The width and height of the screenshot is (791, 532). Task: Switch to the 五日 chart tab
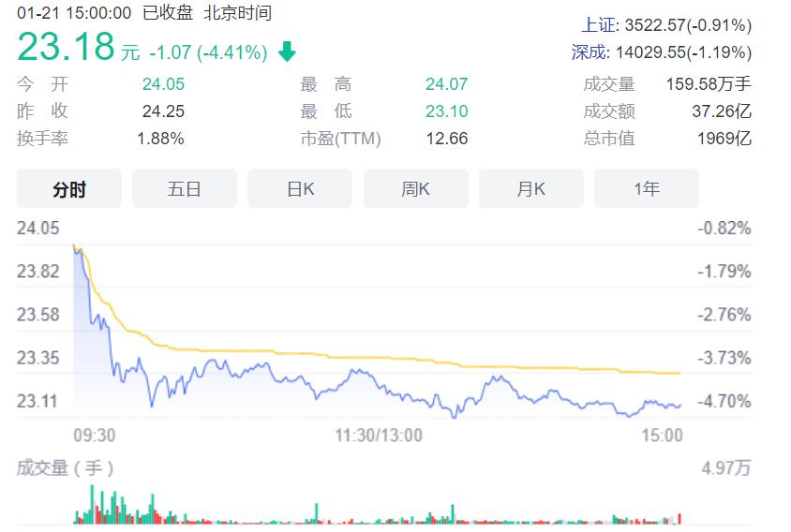tap(185, 188)
